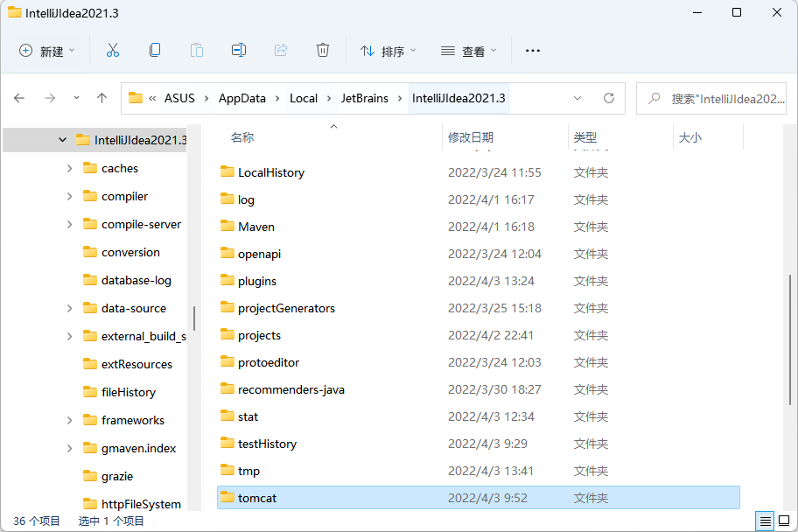Screen dimensions: 798x532
Task: Click JetBrains in the breadcrumb path
Action: (x=364, y=98)
